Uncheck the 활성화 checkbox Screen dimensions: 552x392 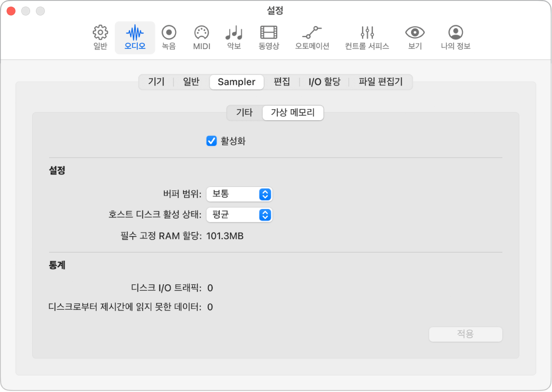click(212, 141)
